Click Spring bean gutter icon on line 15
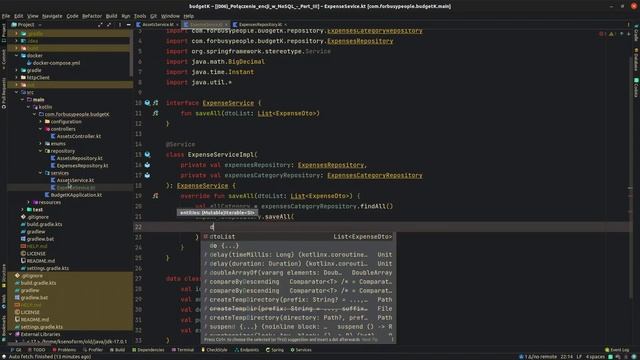Image resolution: width=640 pixels, height=360 pixels. pos(147,155)
